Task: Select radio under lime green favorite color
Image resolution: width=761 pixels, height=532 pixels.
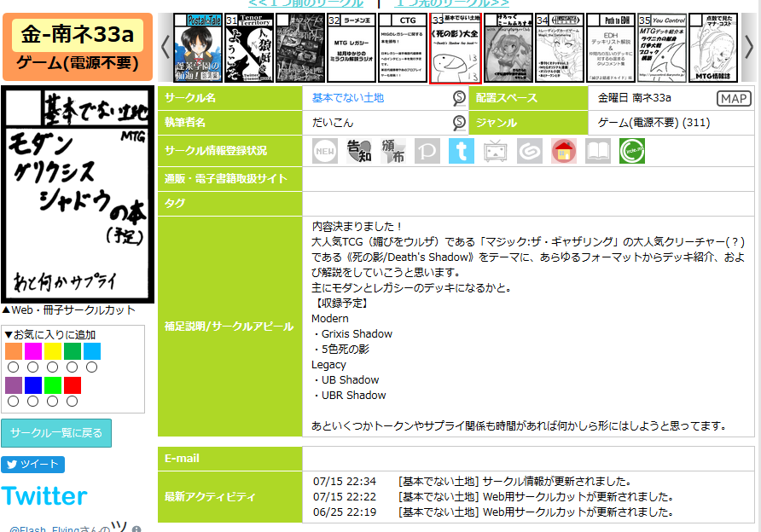Action: (x=52, y=401)
